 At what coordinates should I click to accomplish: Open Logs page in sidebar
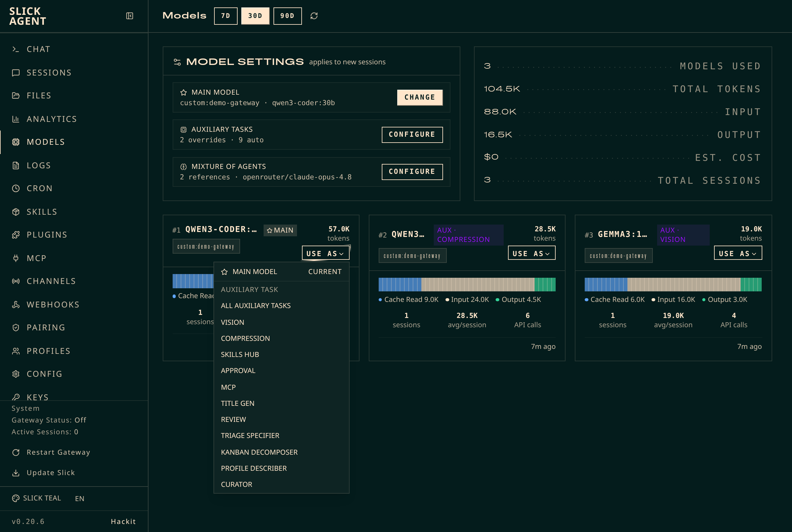coord(74,165)
